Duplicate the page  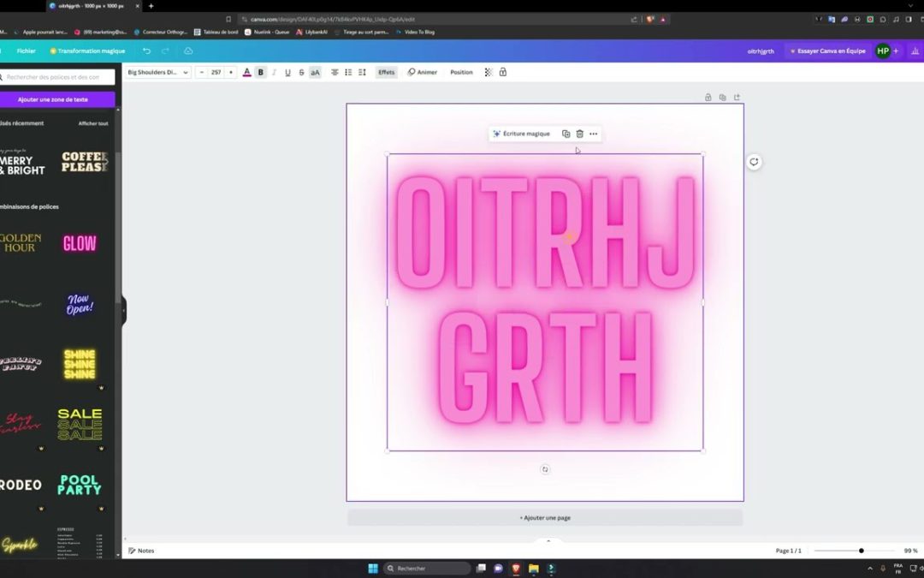coord(722,98)
